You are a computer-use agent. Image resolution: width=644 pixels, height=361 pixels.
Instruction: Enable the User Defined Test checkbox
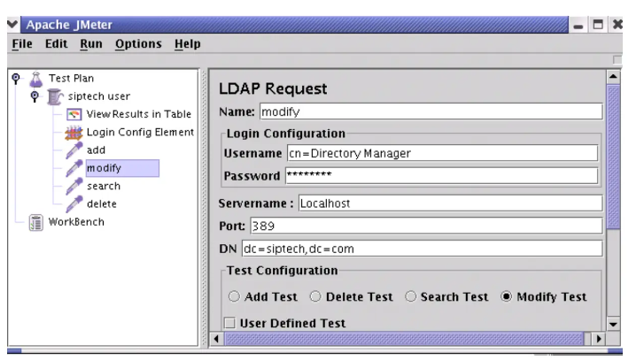click(x=229, y=323)
